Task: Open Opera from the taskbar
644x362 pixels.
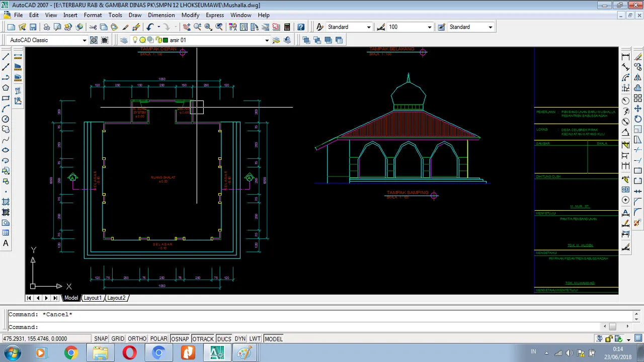Action: 129,353
